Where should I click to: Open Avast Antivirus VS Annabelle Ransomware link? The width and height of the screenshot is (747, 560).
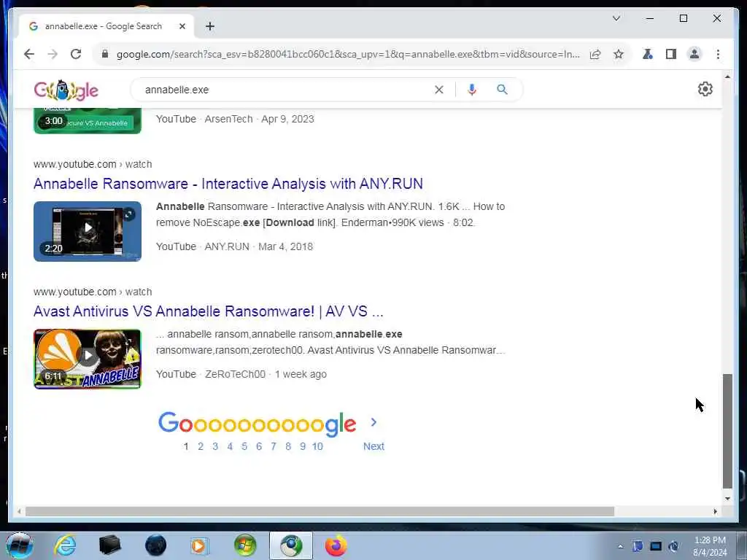point(208,311)
